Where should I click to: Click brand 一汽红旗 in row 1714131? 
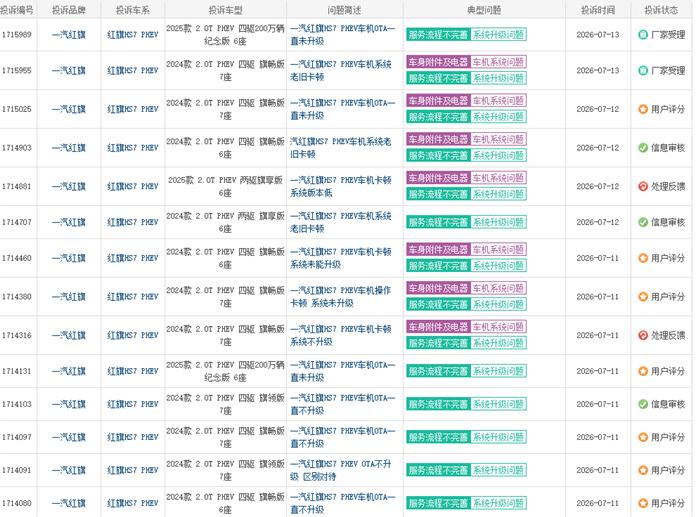coord(69,371)
